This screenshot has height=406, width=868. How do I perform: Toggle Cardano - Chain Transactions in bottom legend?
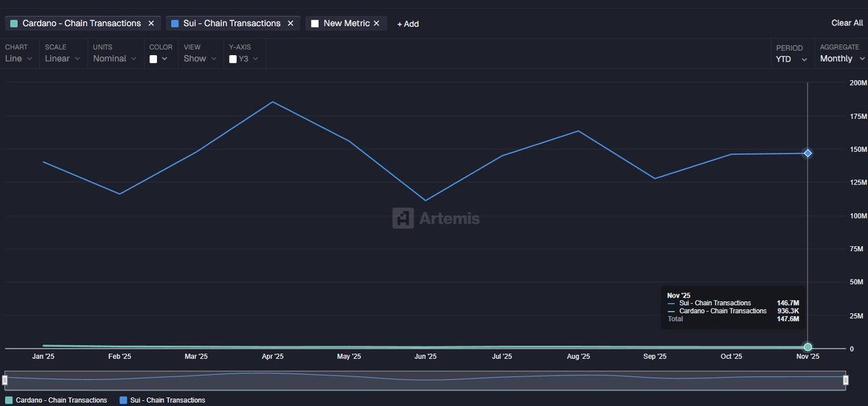pos(56,400)
